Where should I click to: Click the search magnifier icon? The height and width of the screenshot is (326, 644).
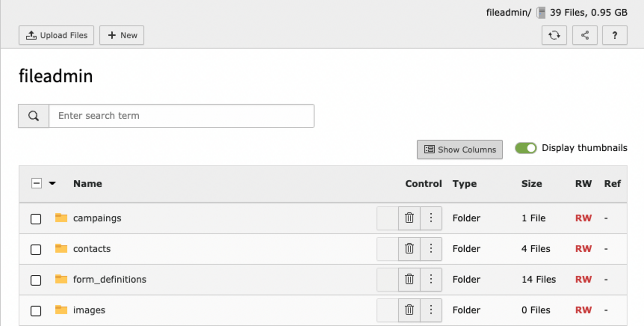(33, 116)
